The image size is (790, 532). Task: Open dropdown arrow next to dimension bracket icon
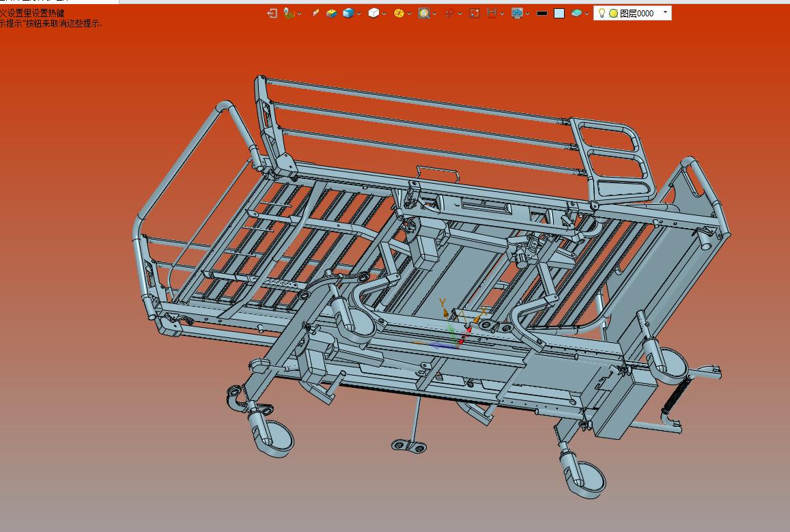pyautogui.click(x=503, y=14)
